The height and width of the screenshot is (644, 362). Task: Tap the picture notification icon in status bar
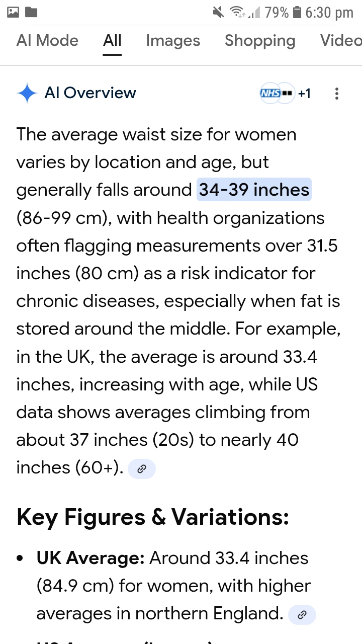click(x=13, y=12)
